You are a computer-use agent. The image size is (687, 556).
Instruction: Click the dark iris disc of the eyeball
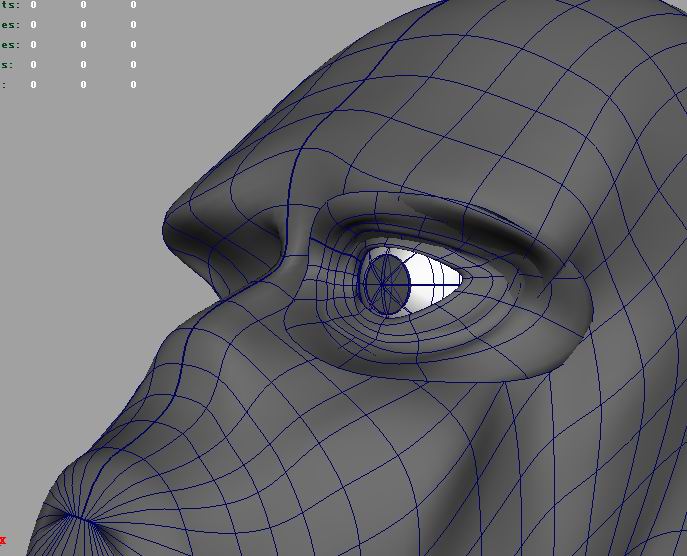point(384,282)
